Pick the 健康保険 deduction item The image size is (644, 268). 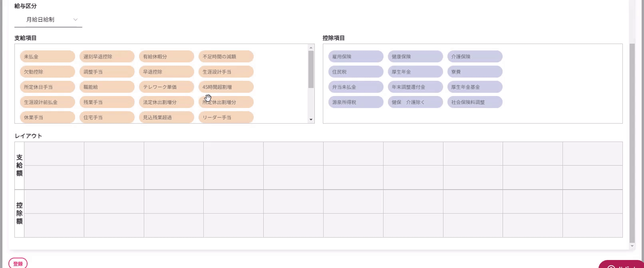pos(415,57)
